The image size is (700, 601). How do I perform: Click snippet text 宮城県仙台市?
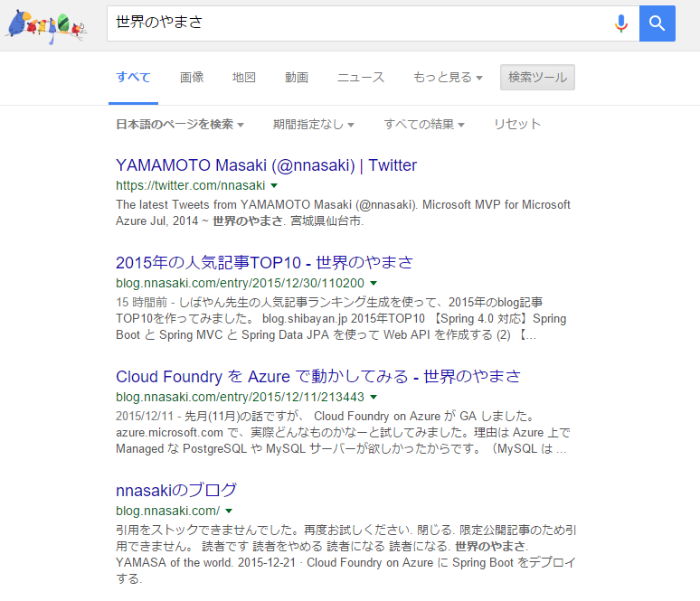click(x=326, y=221)
